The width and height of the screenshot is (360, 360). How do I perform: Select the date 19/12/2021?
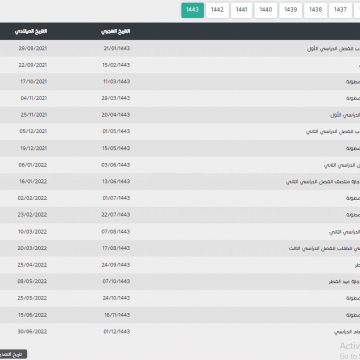click(33, 148)
